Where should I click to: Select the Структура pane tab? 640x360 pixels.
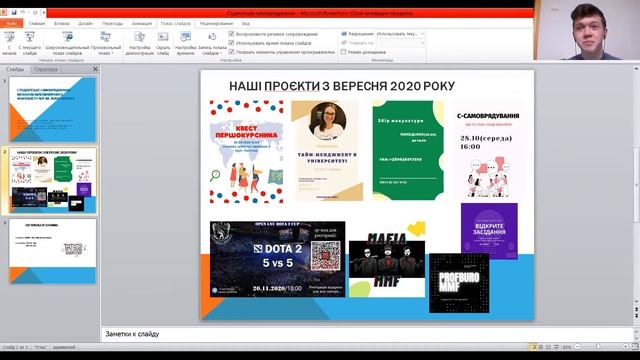[x=45, y=69]
